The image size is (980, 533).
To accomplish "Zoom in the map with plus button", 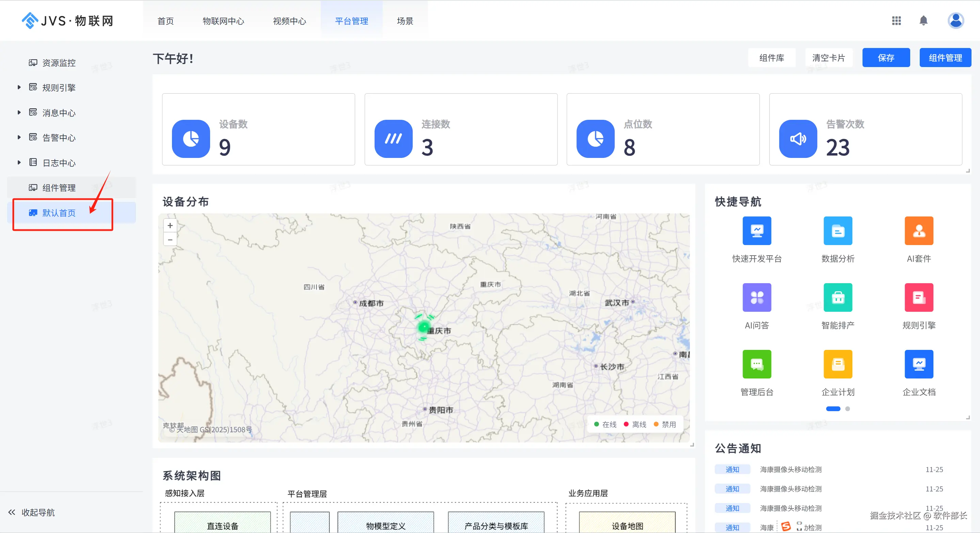I will (x=170, y=225).
